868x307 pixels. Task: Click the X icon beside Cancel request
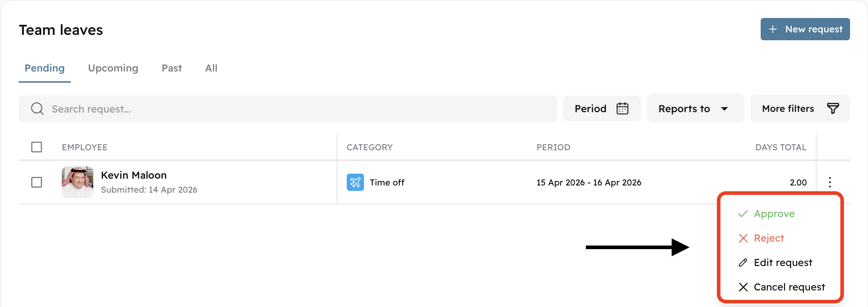pyautogui.click(x=742, y=287)
